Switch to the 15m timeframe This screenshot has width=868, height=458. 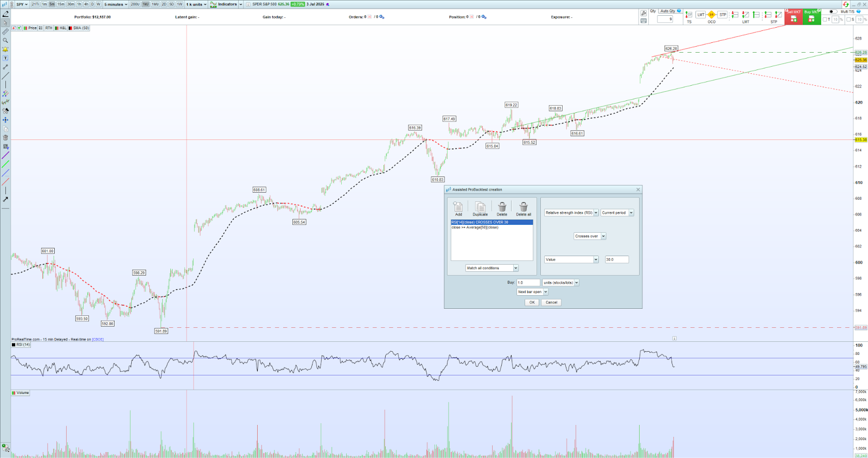(x=61, y=4)
